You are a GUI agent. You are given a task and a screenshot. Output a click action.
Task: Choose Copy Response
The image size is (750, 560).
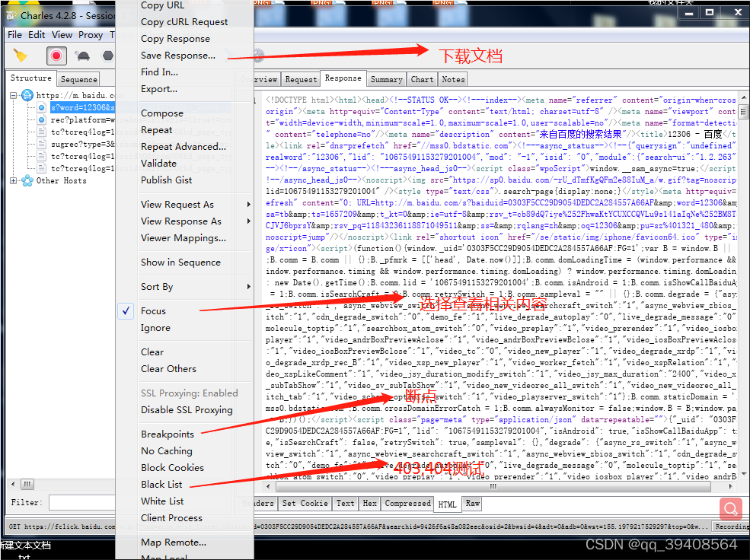click(x=175, y=39)
